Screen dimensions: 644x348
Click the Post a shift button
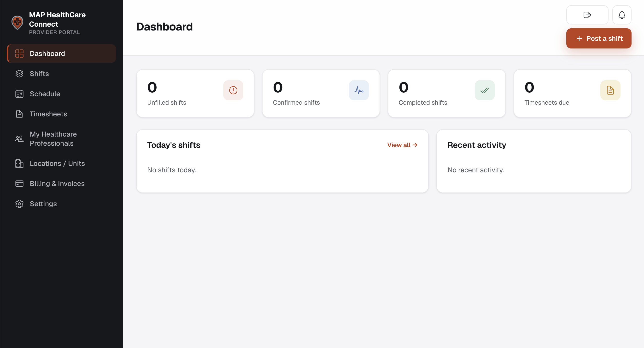(x=599, y=39)
